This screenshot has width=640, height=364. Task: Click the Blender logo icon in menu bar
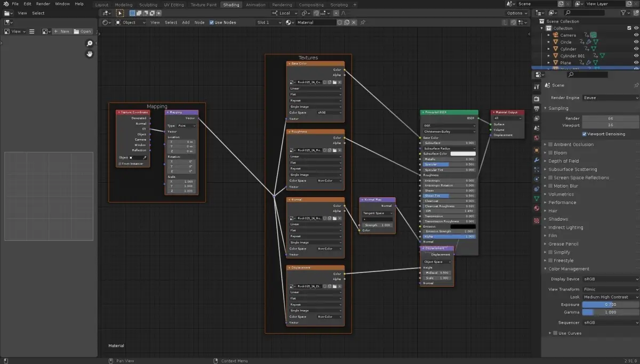tap(5, 4)
